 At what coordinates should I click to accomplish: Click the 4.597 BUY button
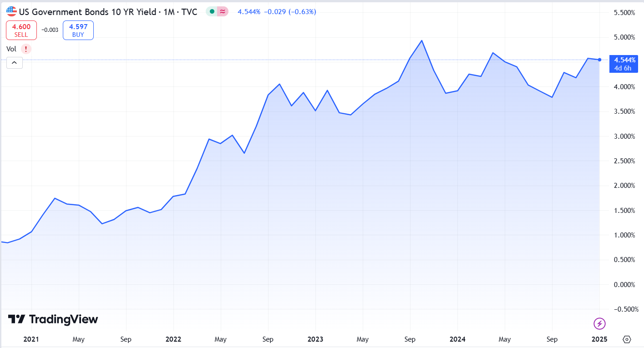coord(78,30)
